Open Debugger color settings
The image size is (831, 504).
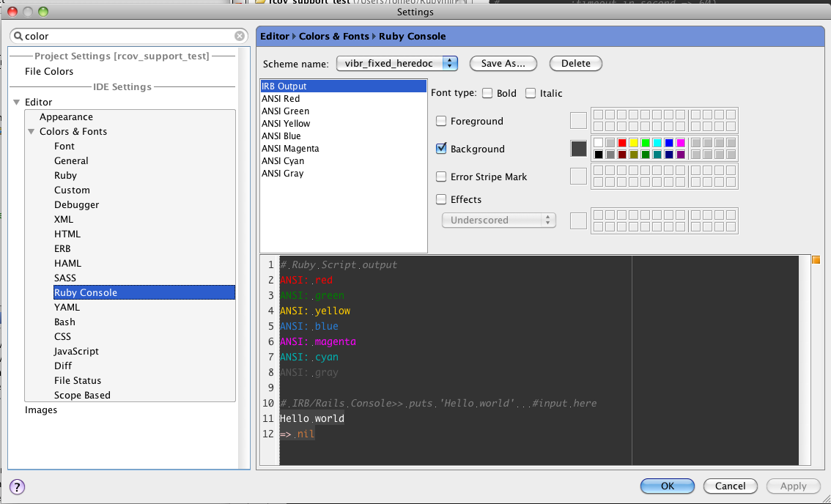[76, 204]
